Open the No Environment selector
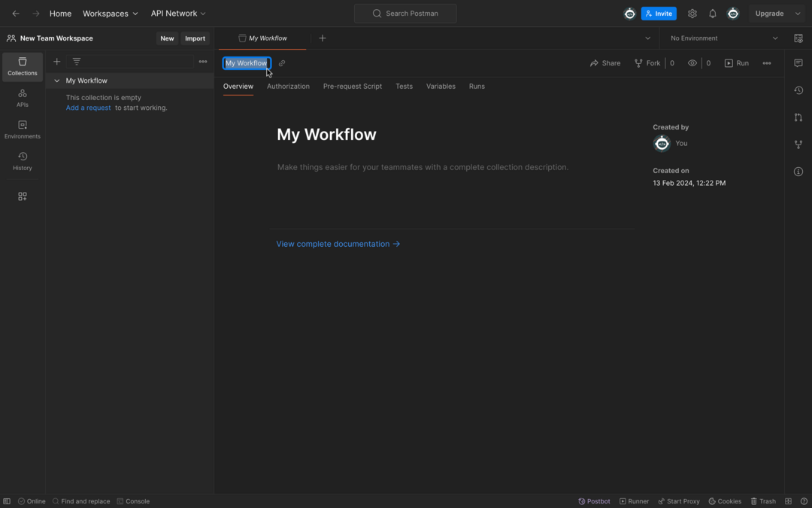Viewport: 812px width, 508px height. (724, 38)
